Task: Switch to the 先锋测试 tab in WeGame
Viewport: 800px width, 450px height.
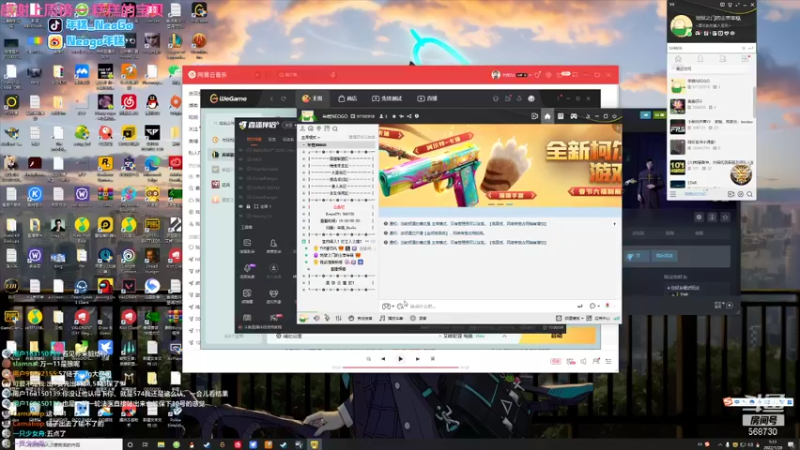Action: coord(387,98)
